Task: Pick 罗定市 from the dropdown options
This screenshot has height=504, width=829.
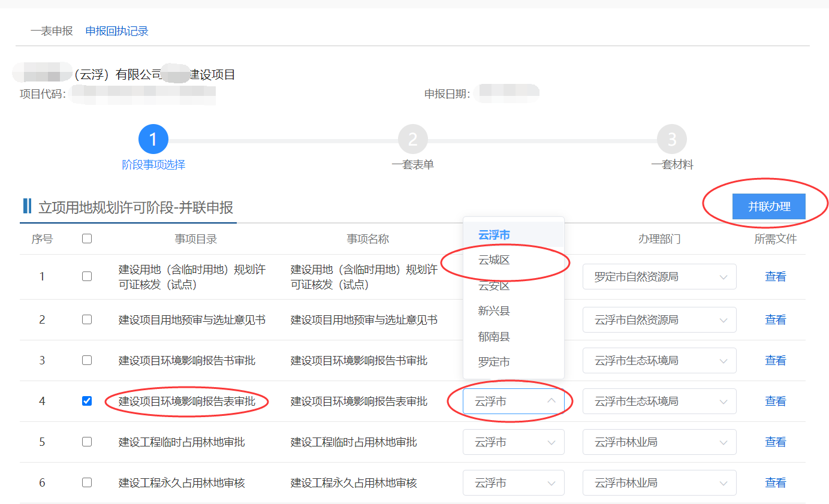Action: pos(494,362)
